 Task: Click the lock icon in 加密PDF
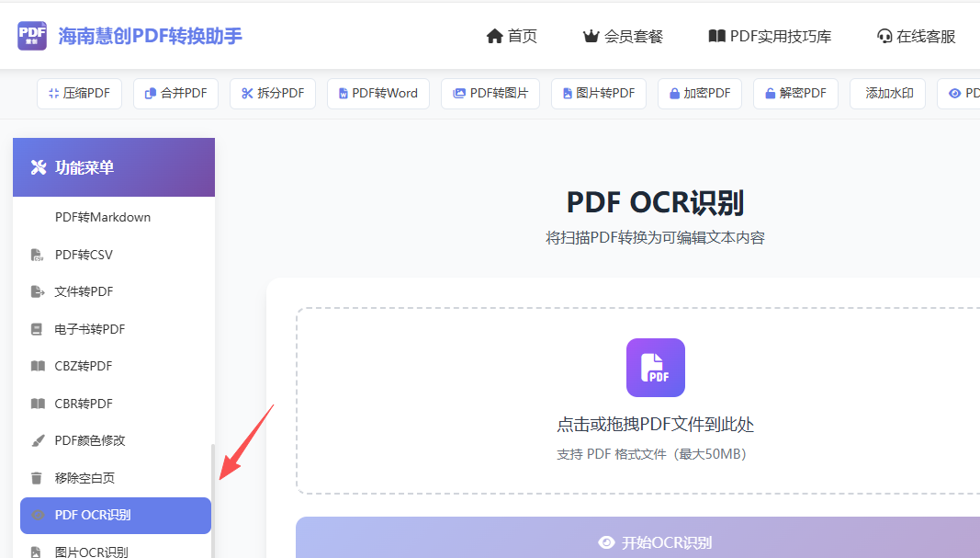coord(674,93)
